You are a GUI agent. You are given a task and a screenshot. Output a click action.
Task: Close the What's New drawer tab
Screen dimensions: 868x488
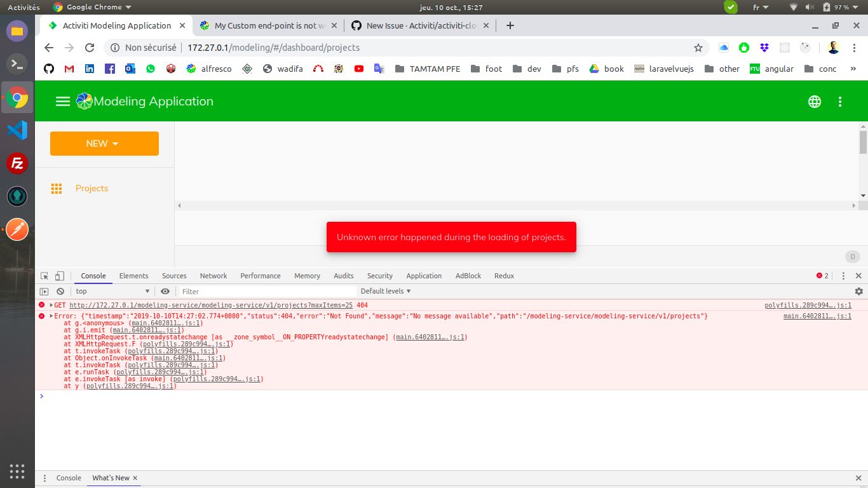(x=135, y=478)
